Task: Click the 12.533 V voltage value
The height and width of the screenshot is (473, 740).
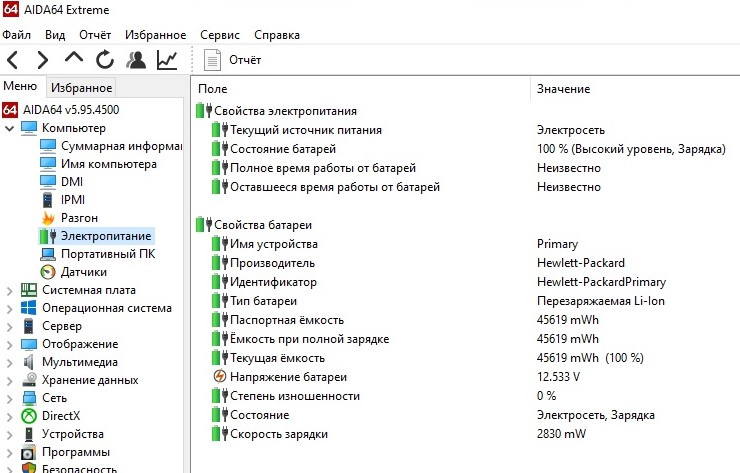Action: pyautogui.click(x=558, y=377)
